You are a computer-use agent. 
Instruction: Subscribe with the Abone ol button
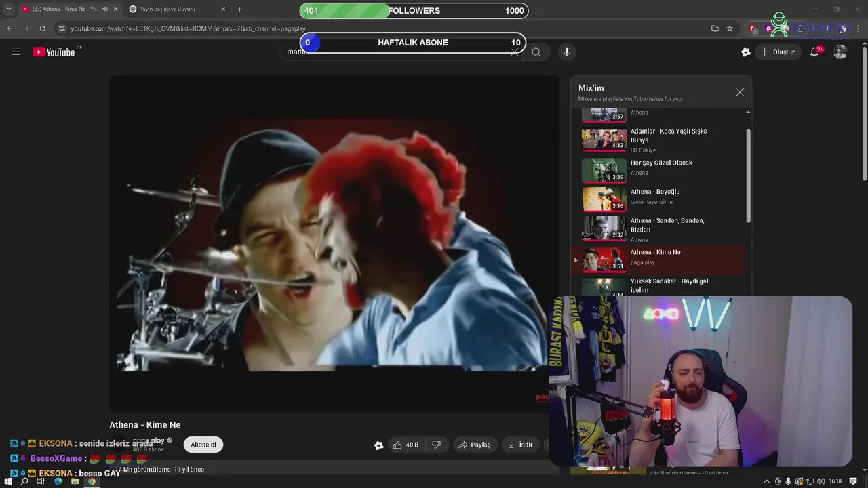click(203, 445)
